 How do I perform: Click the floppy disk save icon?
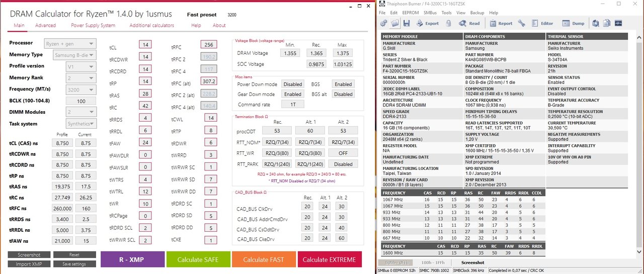pyautogui.click(x=406, y=23)
